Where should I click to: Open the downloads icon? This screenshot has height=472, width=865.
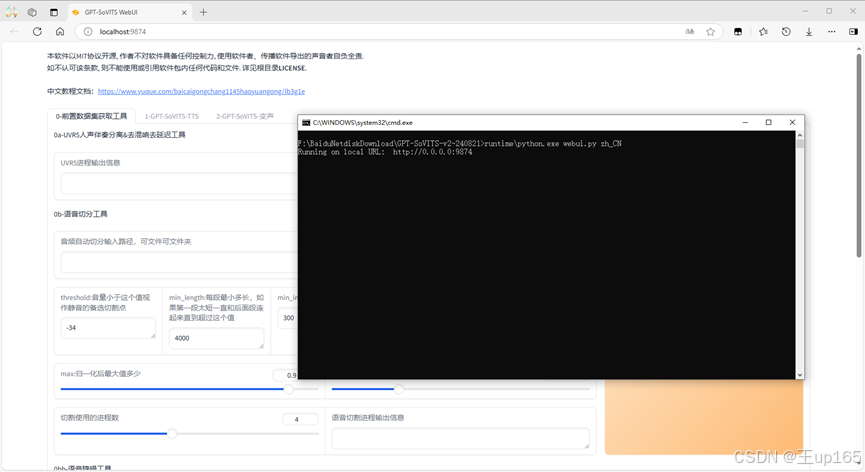pos(809,31)
